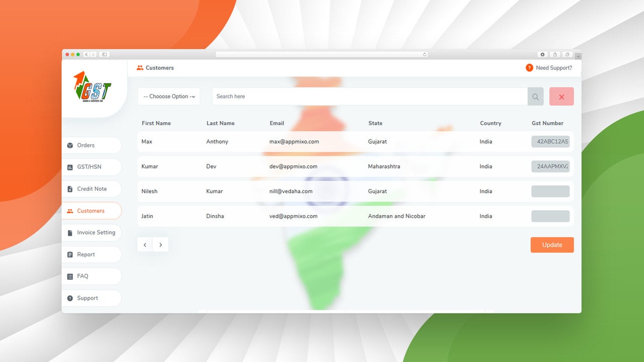Go to the next page of customers
Image resolution: width=644 pixels, height=362 pixels.
pyautogui.click(x=160, y=245)
